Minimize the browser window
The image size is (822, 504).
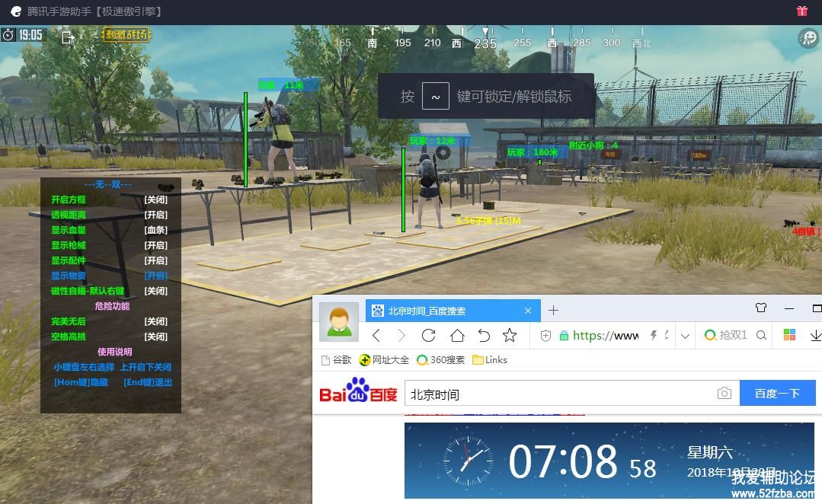tap(789, 308)
